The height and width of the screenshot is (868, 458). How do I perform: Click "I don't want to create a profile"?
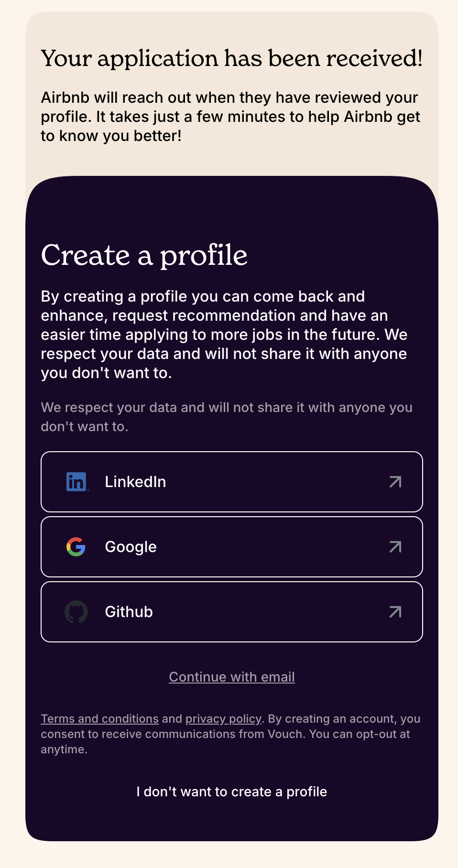pyautogui.click(x=232, y=792)
